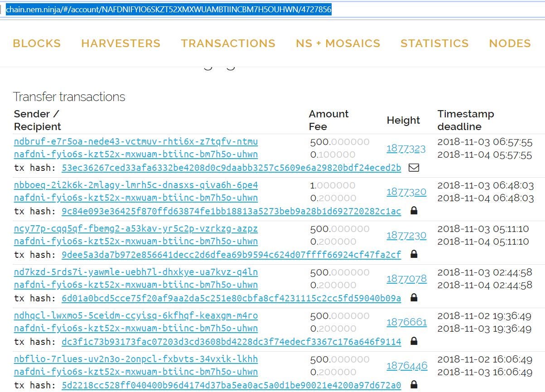Go to TRANSACTIONS section
This screenshot has height=392, width=545.
click(228, 44)
